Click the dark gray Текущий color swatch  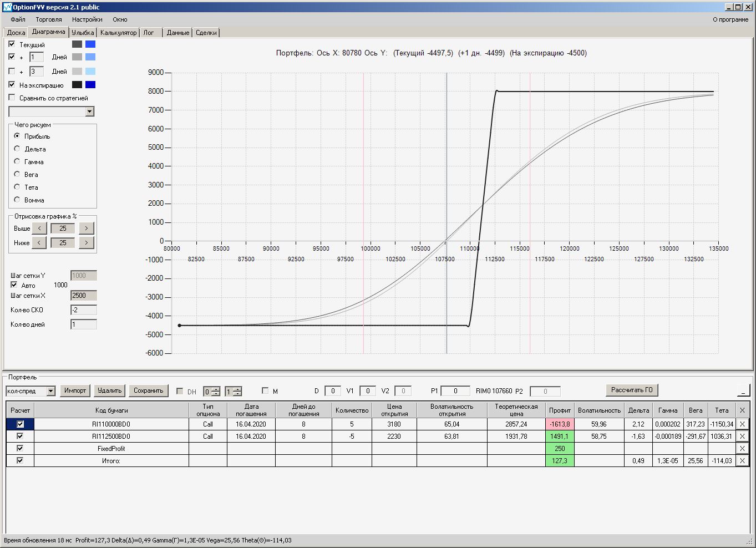tap(77, 44)
